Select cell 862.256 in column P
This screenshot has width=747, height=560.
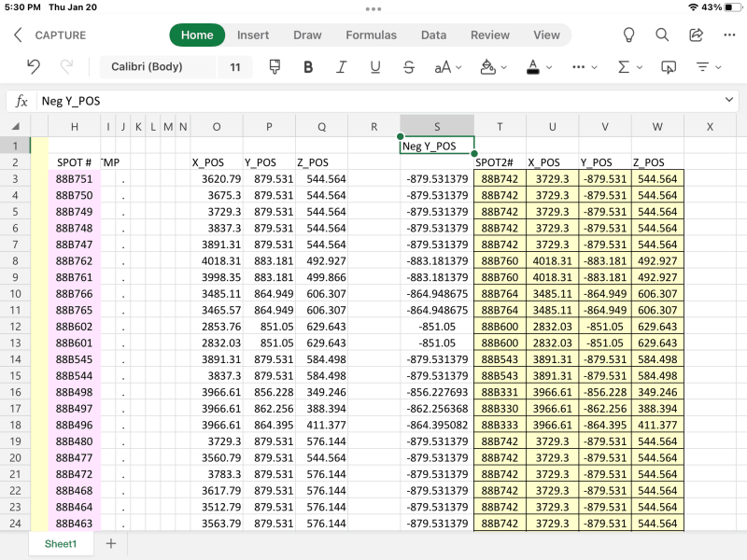269,409
